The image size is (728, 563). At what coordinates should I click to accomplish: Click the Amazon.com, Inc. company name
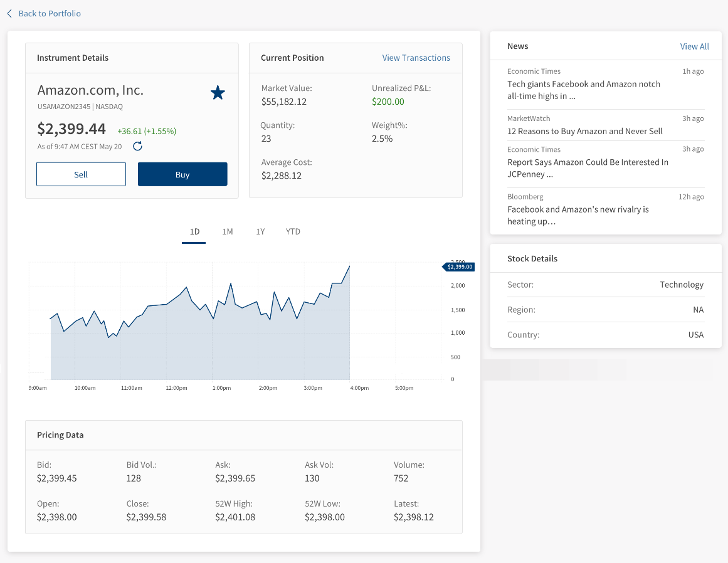pos(90,90)
